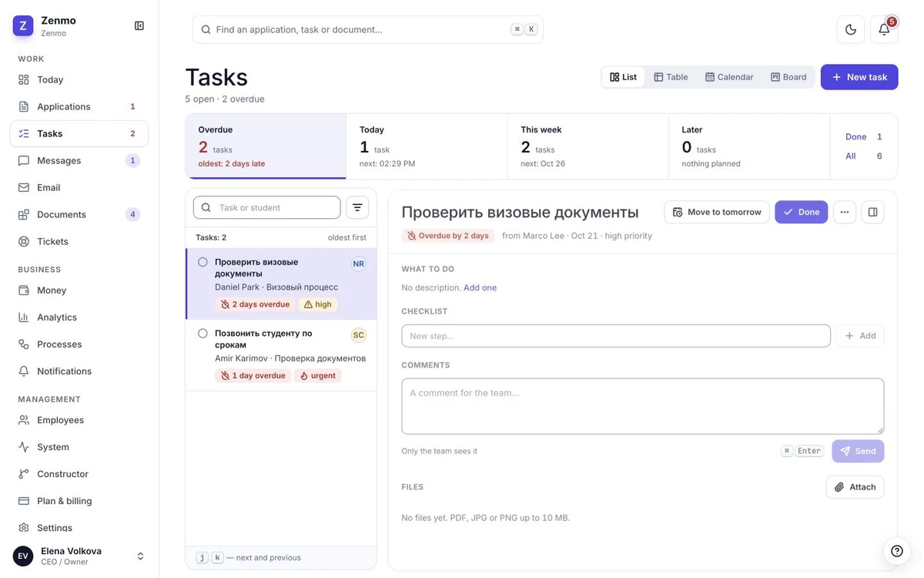This screenshot has width=924, height=578.
Task: Mark 'Проверить визовые документы' complete via circle
Action: [203, 262]
